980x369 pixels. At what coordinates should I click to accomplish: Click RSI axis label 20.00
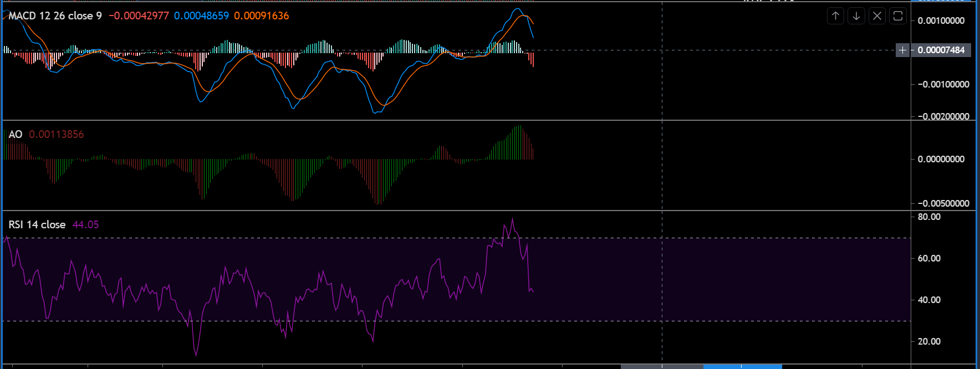coord(929,342)
